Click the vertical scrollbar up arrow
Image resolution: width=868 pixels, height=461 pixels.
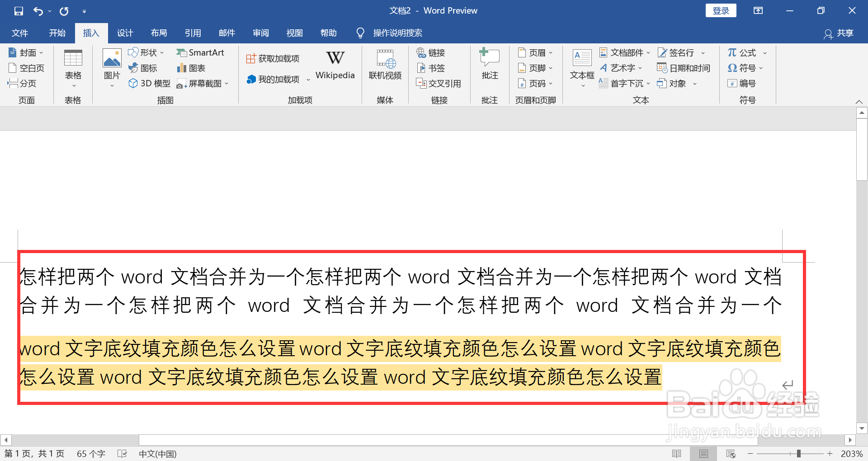(x=862, y=113)
